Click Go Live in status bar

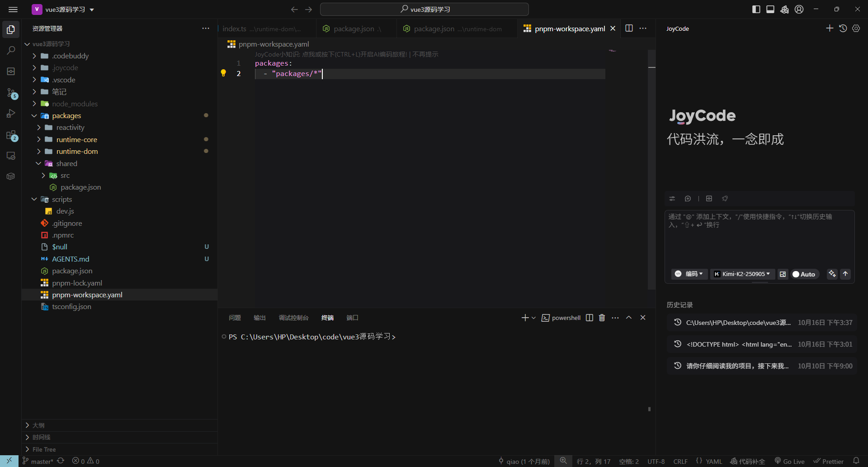pos(789,461)
